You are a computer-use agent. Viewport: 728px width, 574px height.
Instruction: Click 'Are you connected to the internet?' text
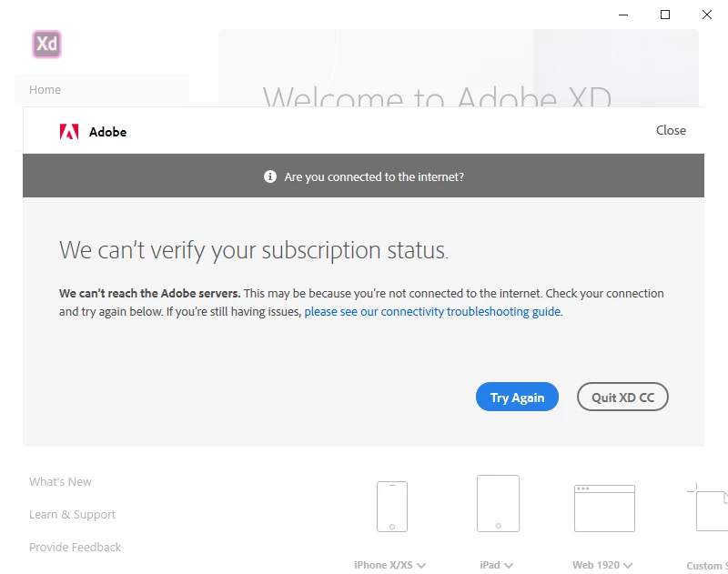click(x=374, y=176)
